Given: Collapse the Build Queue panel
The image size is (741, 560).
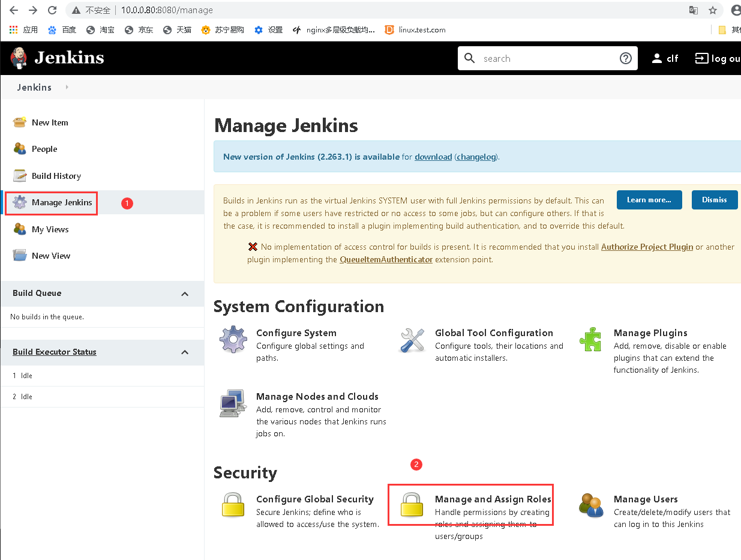Looking at the screenshot, I should point(185,294).
